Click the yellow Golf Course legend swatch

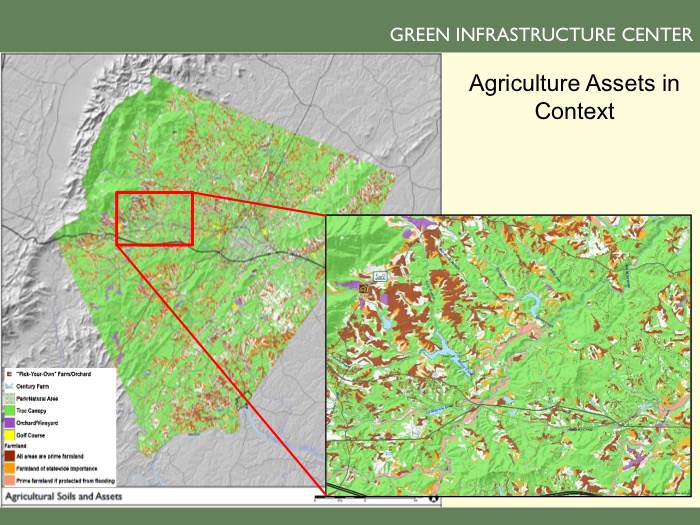coord(8,435)
